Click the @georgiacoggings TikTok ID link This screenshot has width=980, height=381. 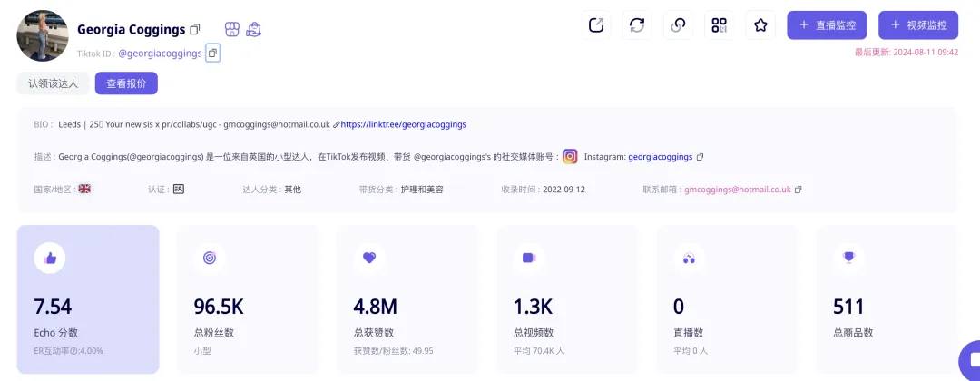pos(160,54)
